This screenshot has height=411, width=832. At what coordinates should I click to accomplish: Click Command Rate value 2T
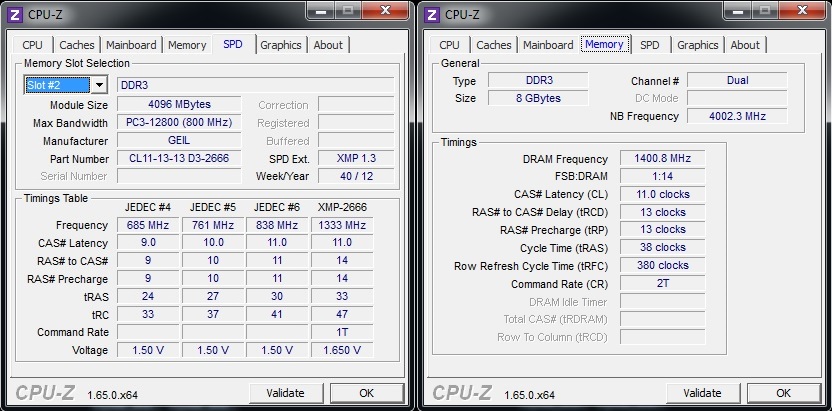click(x=663, y=283)
